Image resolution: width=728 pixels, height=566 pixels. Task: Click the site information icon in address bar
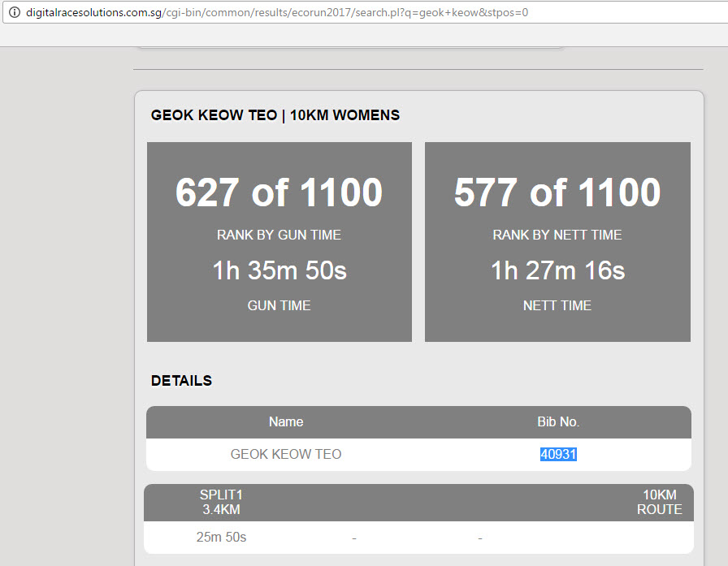14,13
